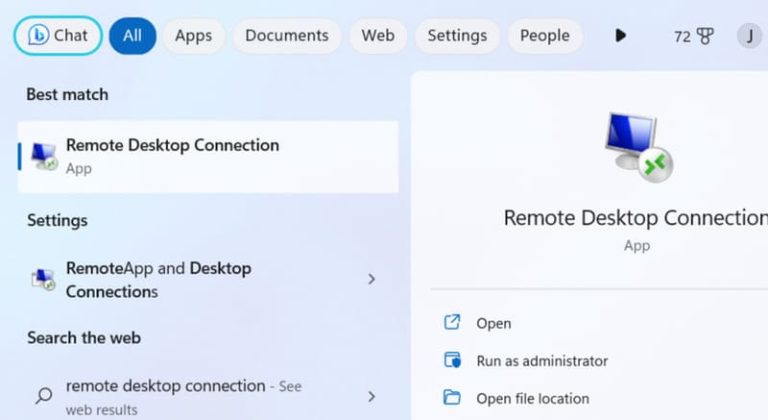Open the J user account avatar
Image resolution: width=768 pixels, height=420 pixels.
(x=749, y=36)
